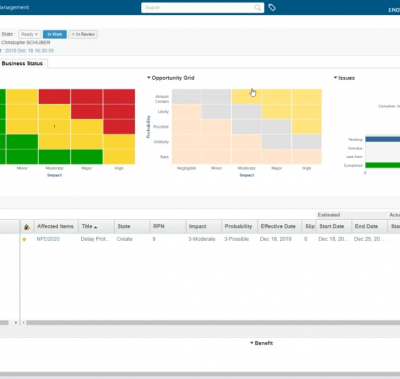Viewport: 400px width, 379px height.
Task: Click Impact axis label under Opportunity Grid
Action: point(247,175)
